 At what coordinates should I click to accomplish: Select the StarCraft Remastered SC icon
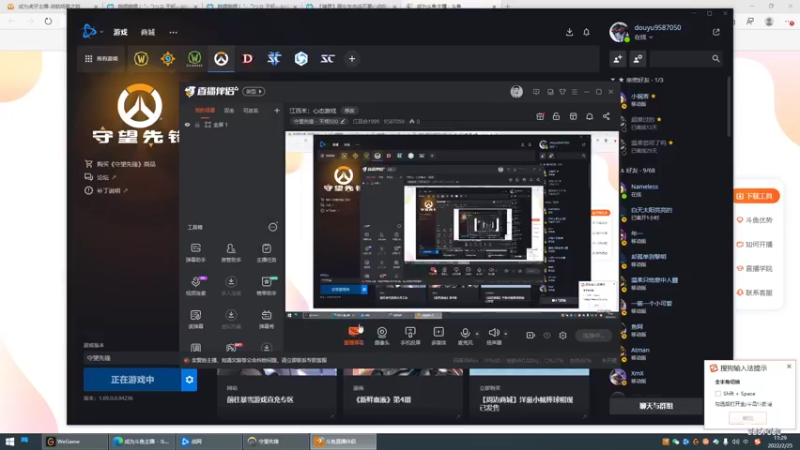[328, 59]
